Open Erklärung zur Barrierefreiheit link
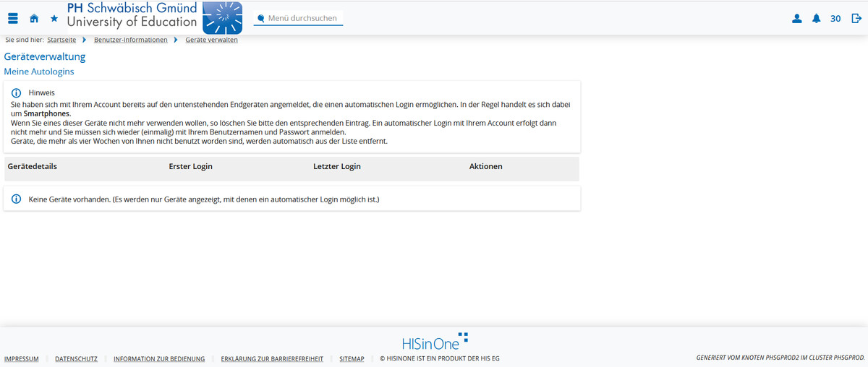The width and height of the screenshot is (868, 367). pyautogui.click(x=272, y=358)
